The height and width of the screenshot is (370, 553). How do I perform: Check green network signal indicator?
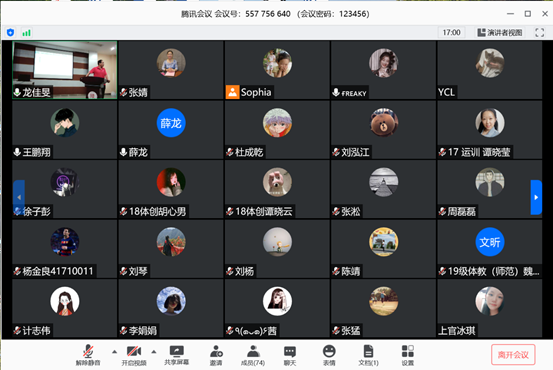[x=26, y=33]
